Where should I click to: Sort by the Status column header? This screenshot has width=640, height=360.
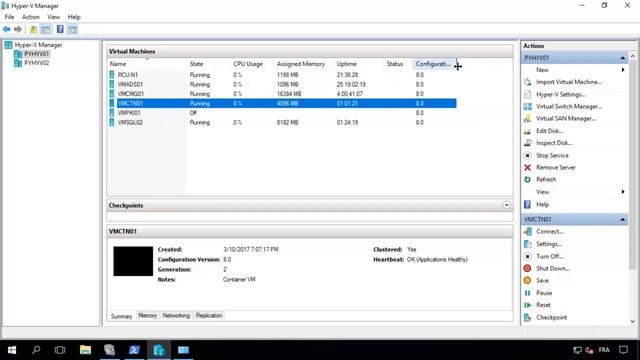tap(399, 64)
